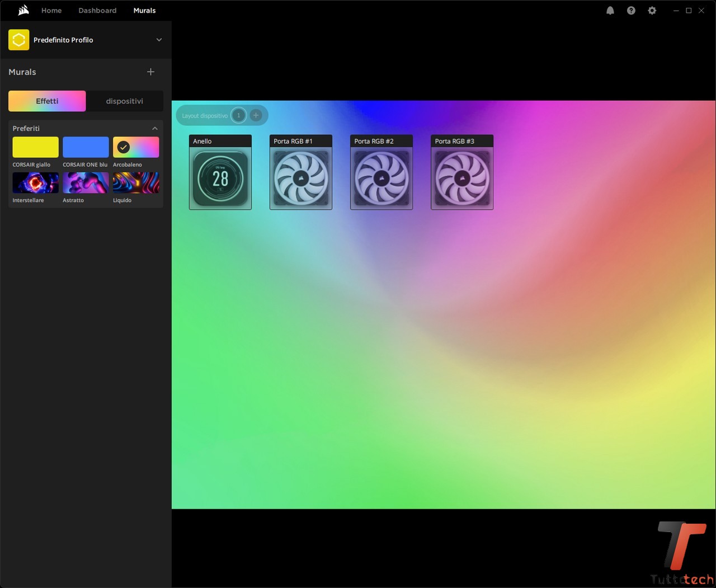Select the Porta RGB #3 fan
Image resolution: width=716 pixels, height=588 pixels.
[462, 178]
